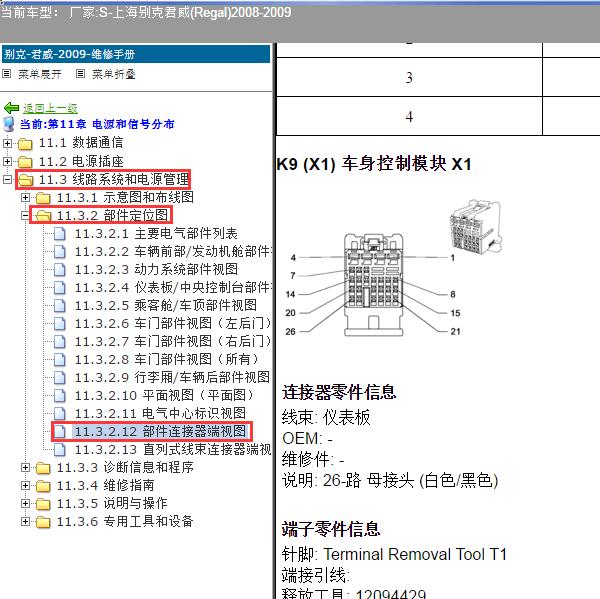Click the K9 X1 connector face diagram

coord(373,285)
